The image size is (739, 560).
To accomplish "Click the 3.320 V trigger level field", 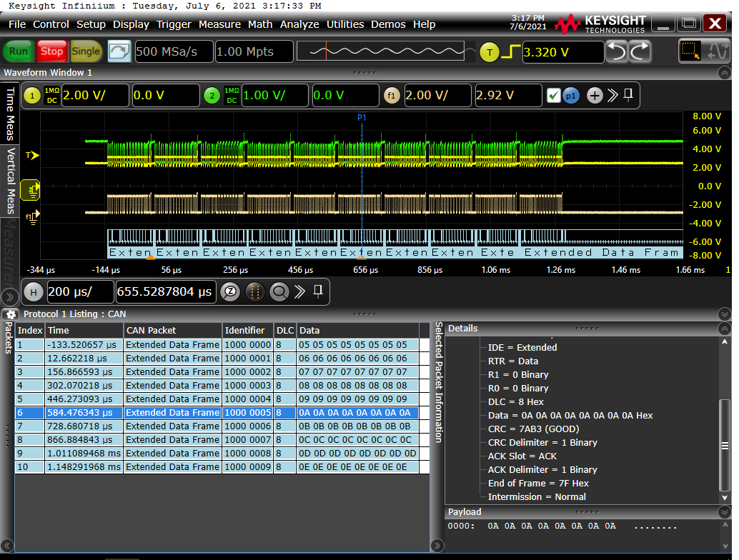I will click(x=562, y=52).
